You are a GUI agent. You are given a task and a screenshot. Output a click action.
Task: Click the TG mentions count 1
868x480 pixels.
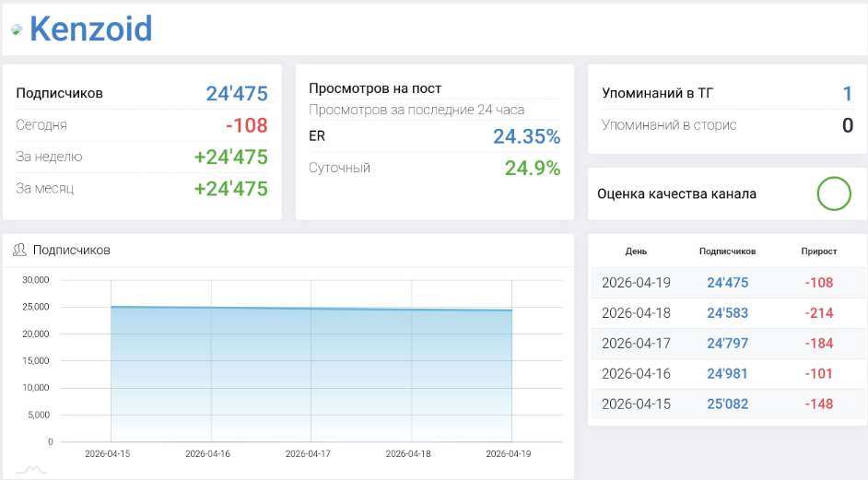pos(847,94)
